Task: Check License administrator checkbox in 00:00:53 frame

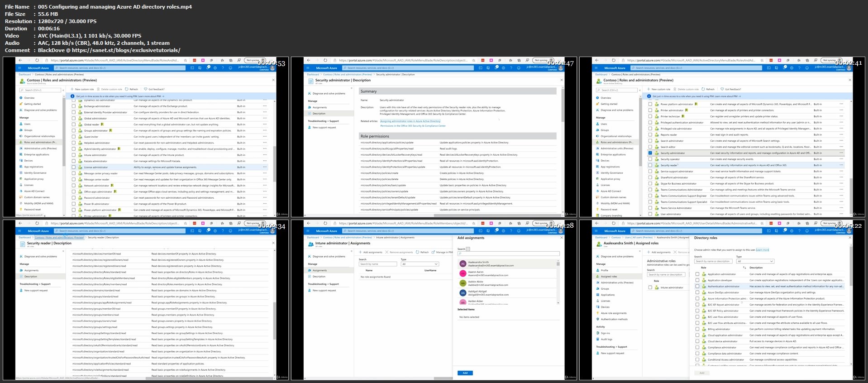Action: point(74,168)
